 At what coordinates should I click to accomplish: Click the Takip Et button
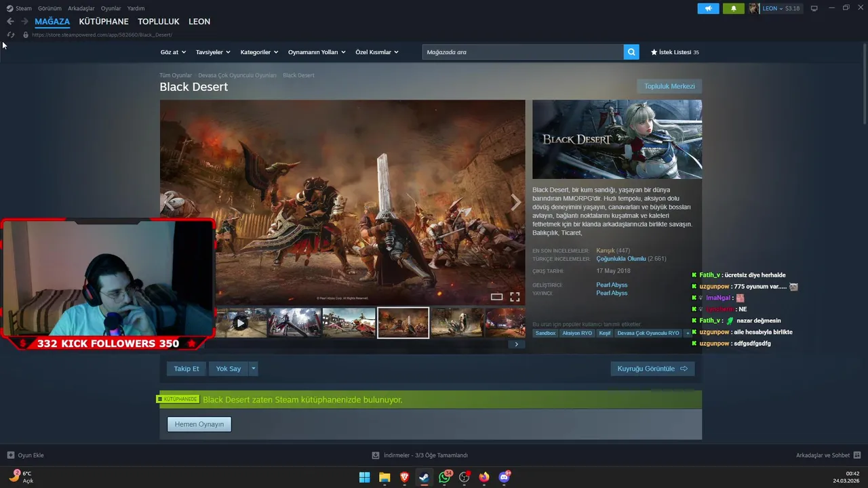point(186,369)
